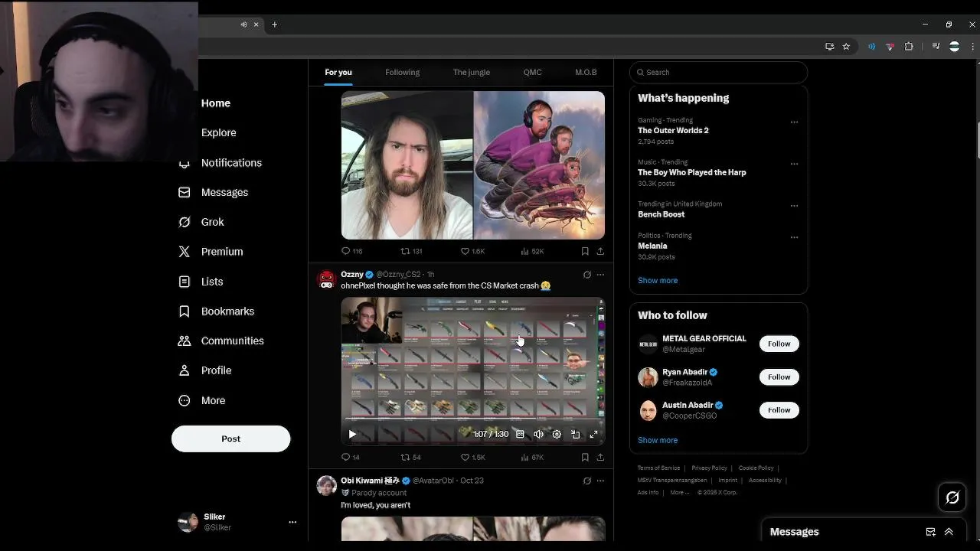View analytics of Ozzny post 67K views
The width and height of the screenshot is (980, 551).
[532, 457]
